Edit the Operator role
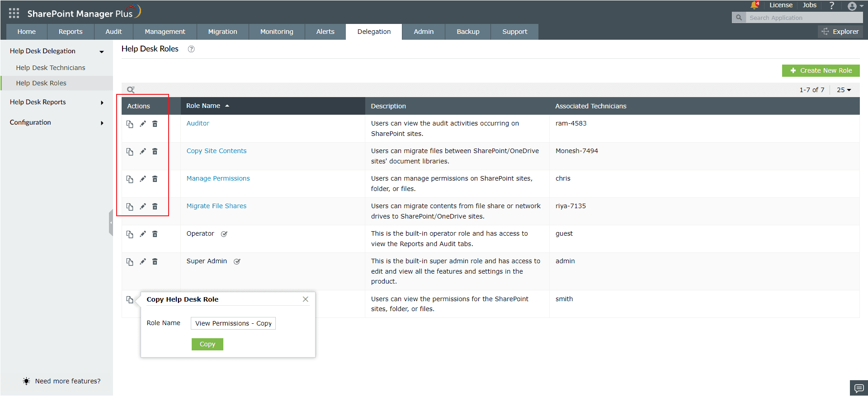Image resolution: width=868 pixels, height=396 pixels. coord(143,234)
